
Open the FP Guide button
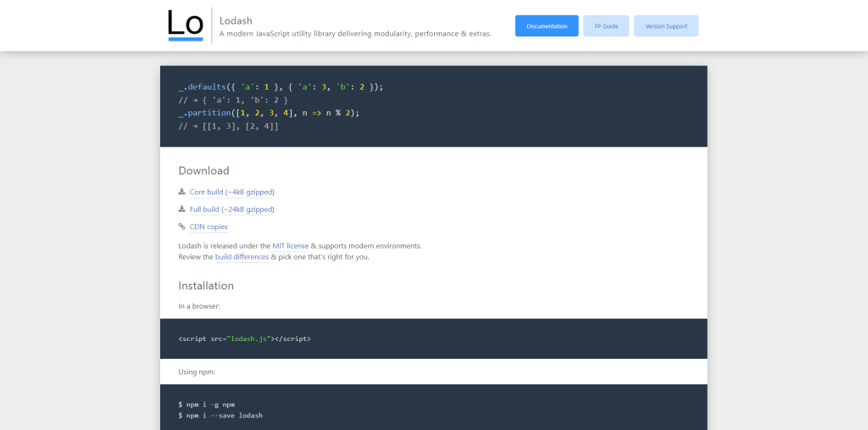pos(606,26)
